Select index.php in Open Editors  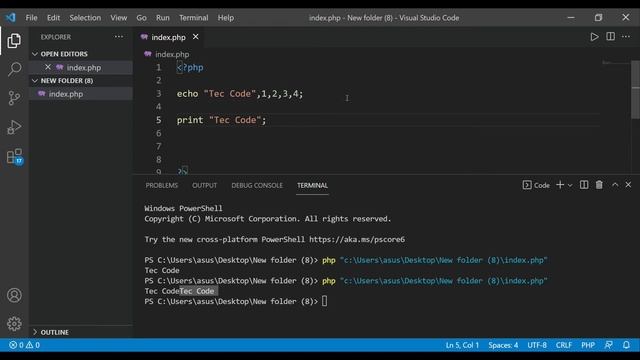pos(84,67)
